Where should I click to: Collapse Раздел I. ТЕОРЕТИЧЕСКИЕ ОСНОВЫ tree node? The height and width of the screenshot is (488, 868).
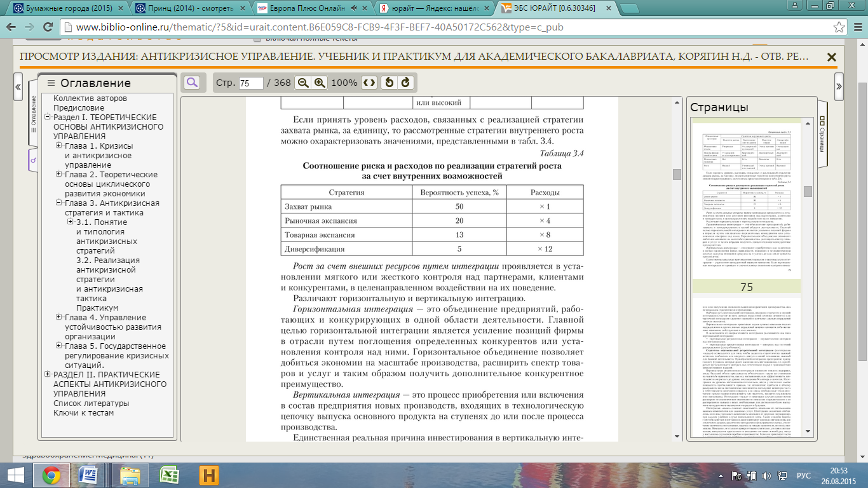pyautogui.click(x=48, y=118)
